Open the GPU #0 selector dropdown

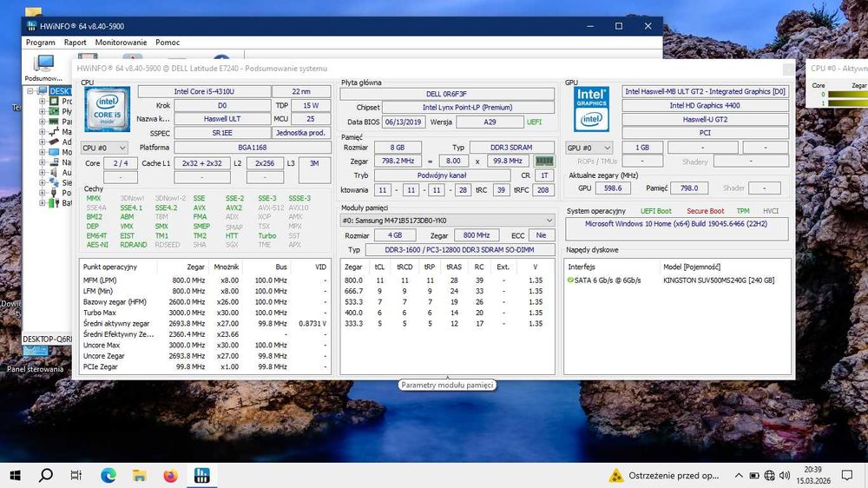tap(589, 148)
